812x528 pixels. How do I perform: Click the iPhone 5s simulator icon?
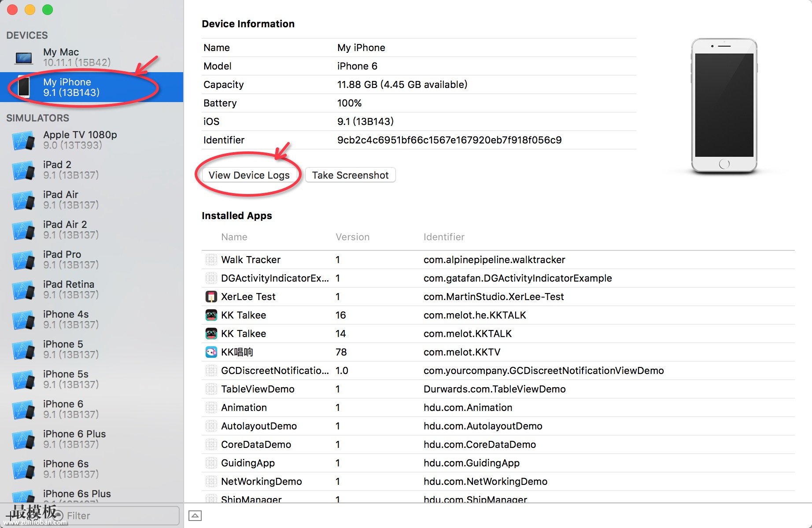point(24,380)
